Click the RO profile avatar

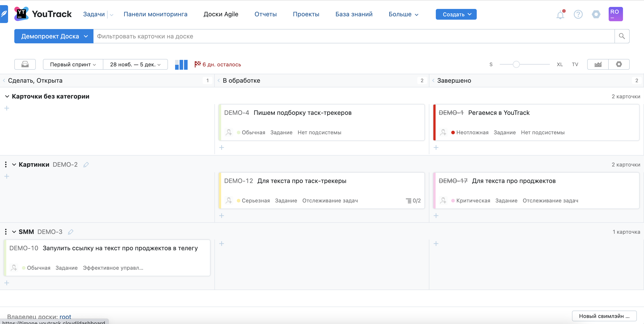pyautogui.click(x=616, y=14)
